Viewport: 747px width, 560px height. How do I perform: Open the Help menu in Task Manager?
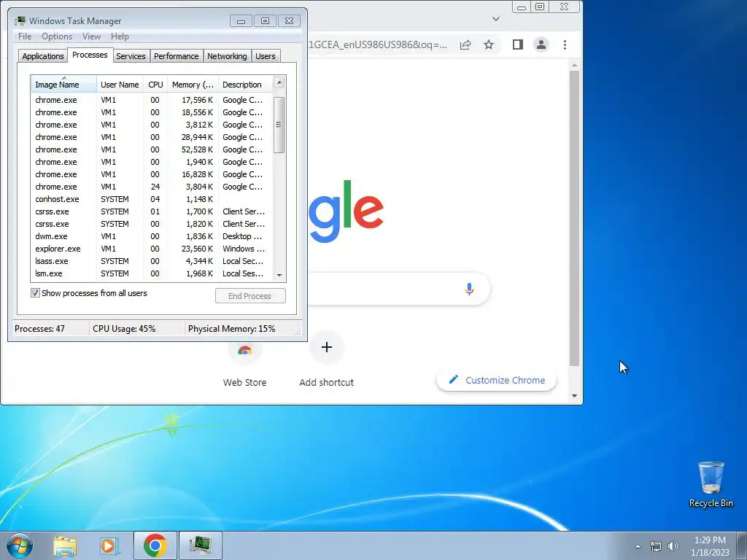coord(120,36)
